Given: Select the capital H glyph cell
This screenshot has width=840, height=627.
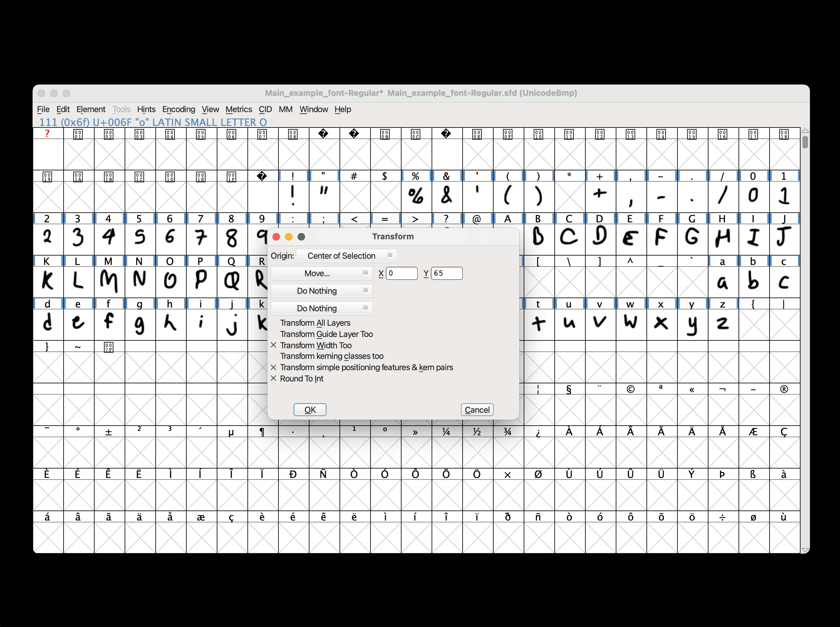Looking at the screenshot, I should pos(723,239).
